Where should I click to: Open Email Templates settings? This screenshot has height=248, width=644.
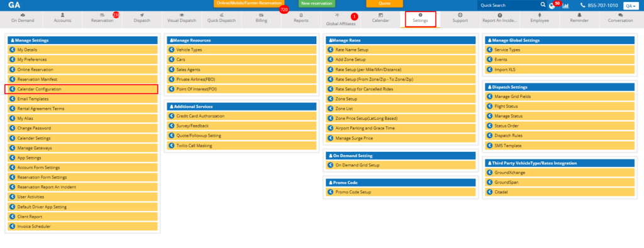(x=82, y=99)
